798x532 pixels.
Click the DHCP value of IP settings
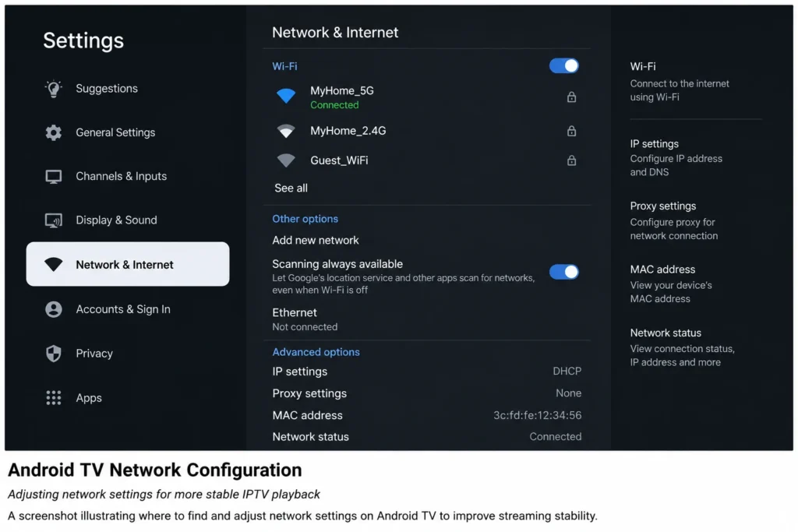tap(567, 372)
